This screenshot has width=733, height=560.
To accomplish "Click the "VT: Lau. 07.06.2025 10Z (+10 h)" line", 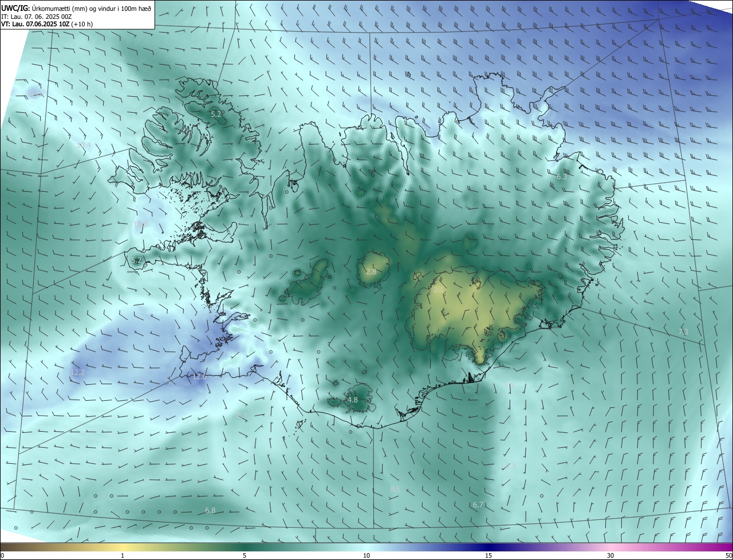I will (x=47, y=24).
